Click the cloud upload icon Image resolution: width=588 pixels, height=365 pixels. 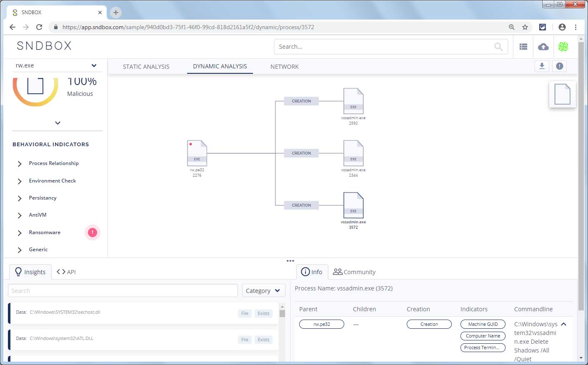[543, 47]
